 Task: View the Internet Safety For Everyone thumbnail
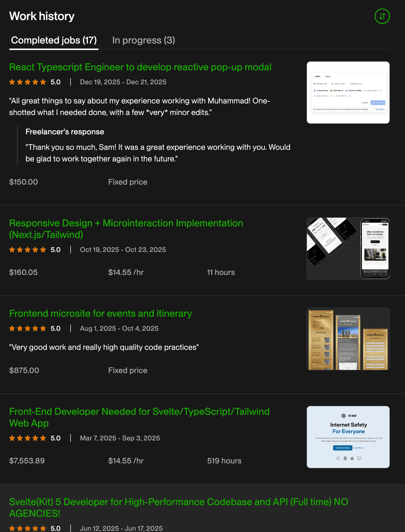click(x=348, y=437)
